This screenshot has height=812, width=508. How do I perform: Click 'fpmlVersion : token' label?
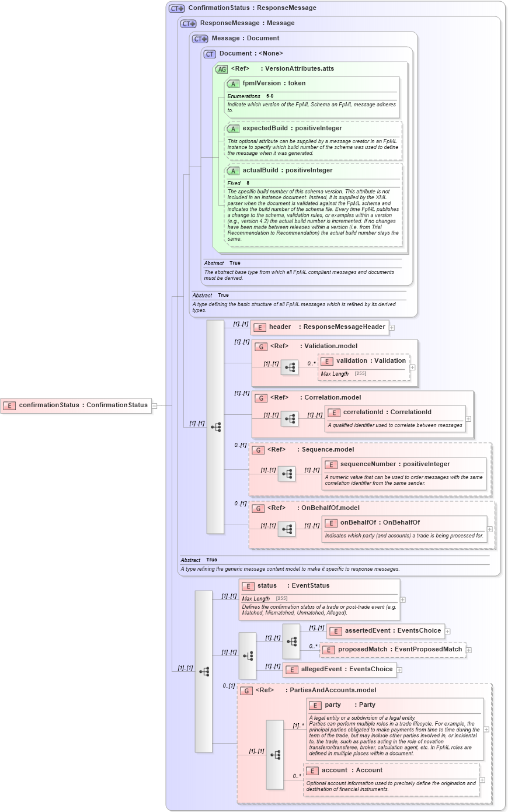(x=274, y=84)
